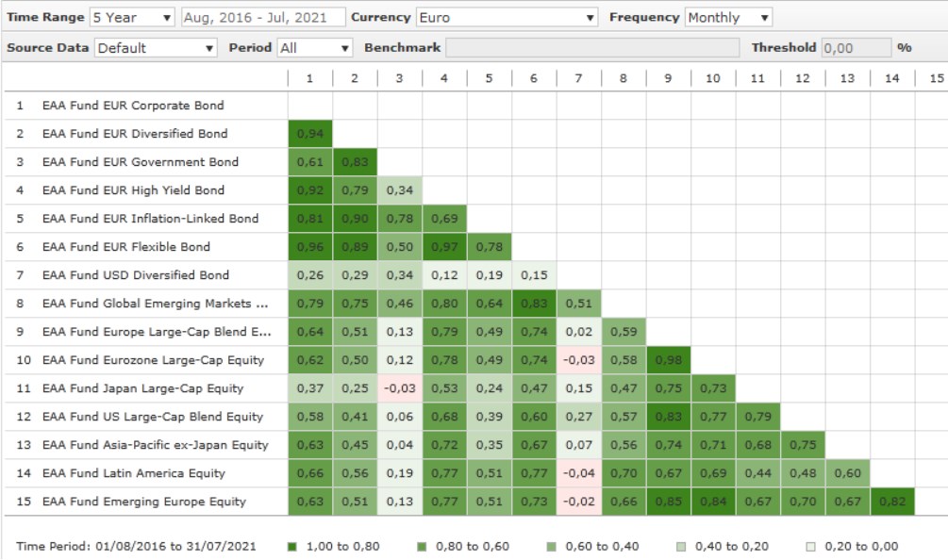Click column header 15
The image size is (948, 560).
tap(936, 78)
